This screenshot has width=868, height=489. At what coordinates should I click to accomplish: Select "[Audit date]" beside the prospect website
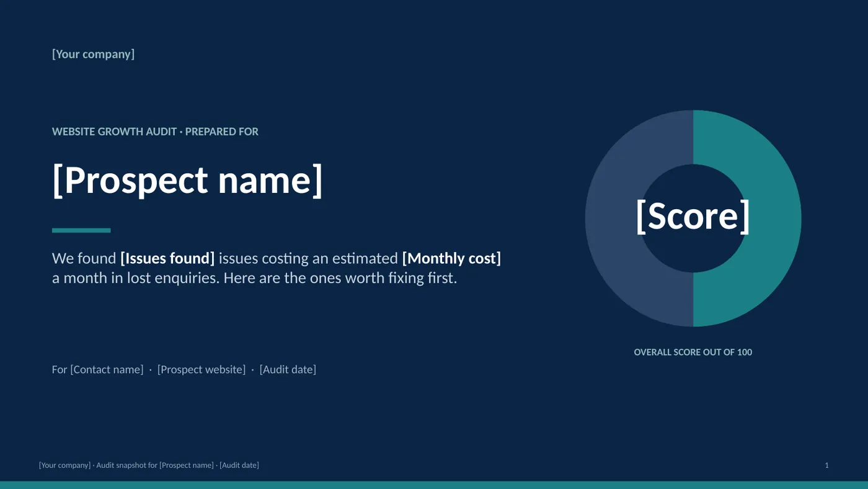tap(288, 370)
